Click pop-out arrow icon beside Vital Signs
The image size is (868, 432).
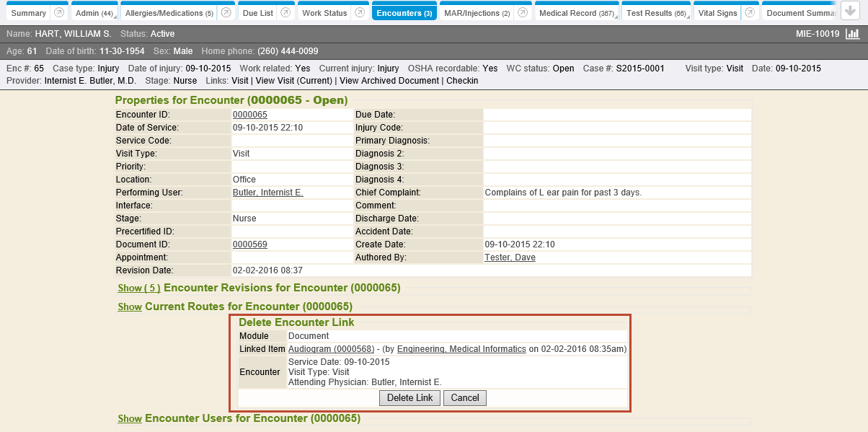pos(750,13)
